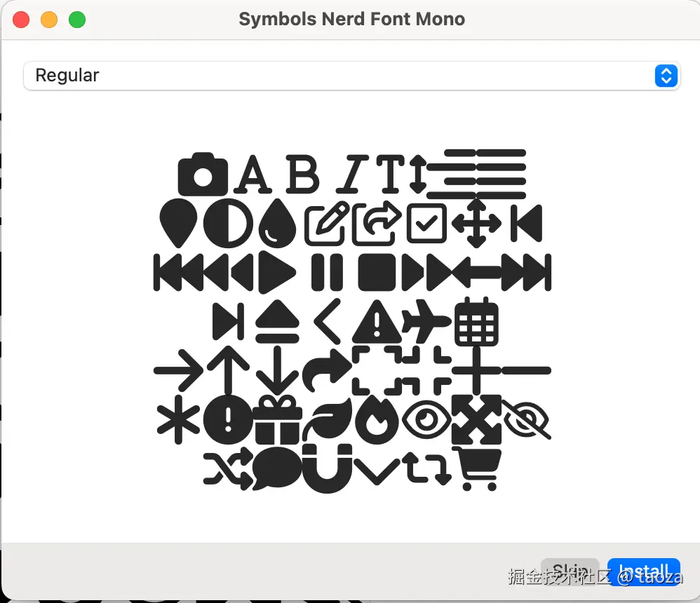
Task: Click the shuffle arrows glyph
Action: pos(228,468)
